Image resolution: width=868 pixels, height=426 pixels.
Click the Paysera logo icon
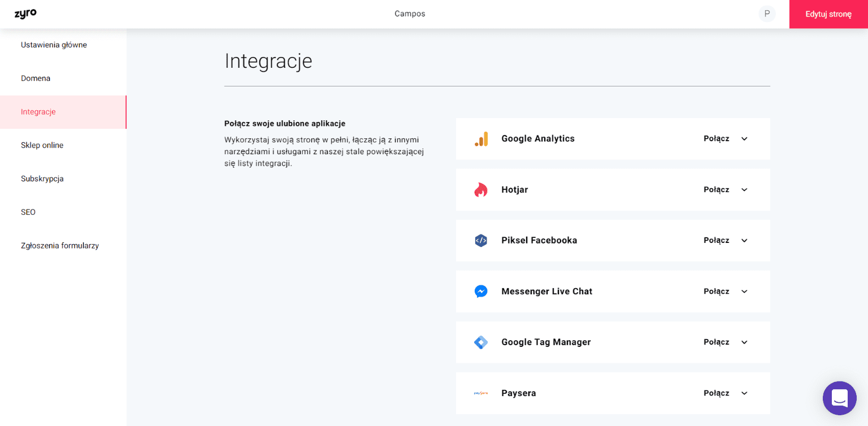pyautogui.click(x=481, y=393)
